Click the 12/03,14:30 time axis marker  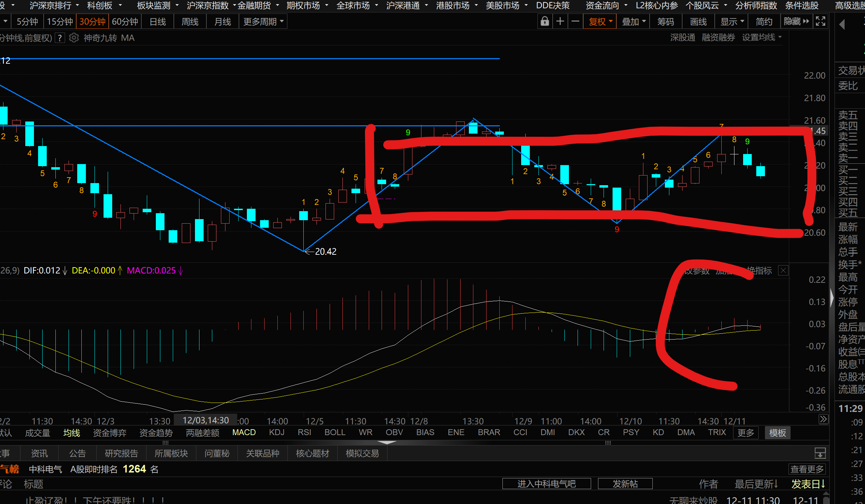coord(205,420)
